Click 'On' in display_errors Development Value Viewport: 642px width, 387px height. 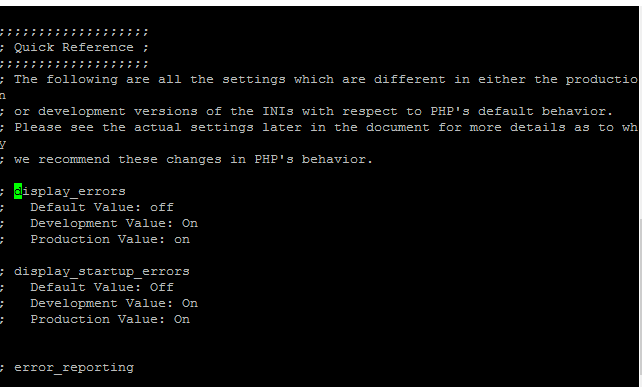(x=190, y=223)
